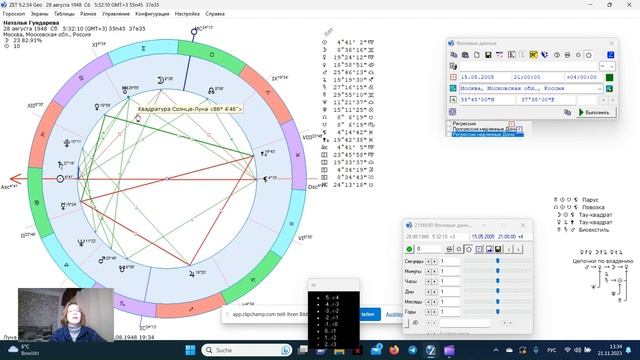The width and height of the screenshot is (640, 360).
Task: Toggle the JD checkbox
Action: [406, 323]
